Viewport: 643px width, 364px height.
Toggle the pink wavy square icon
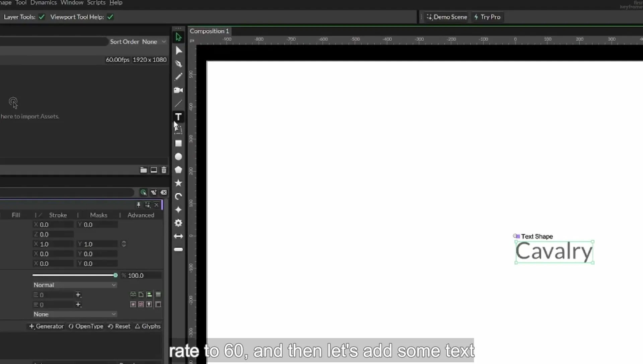coord(141,304)
